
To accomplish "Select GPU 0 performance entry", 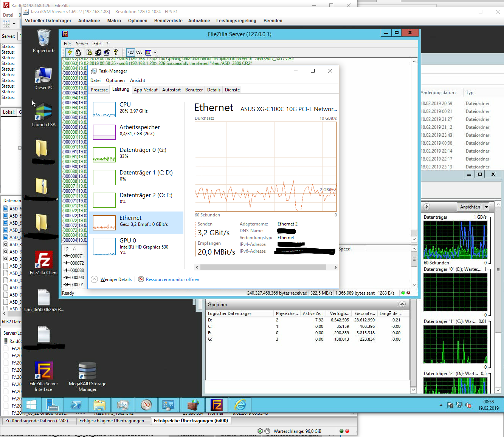I will [136, 246].
